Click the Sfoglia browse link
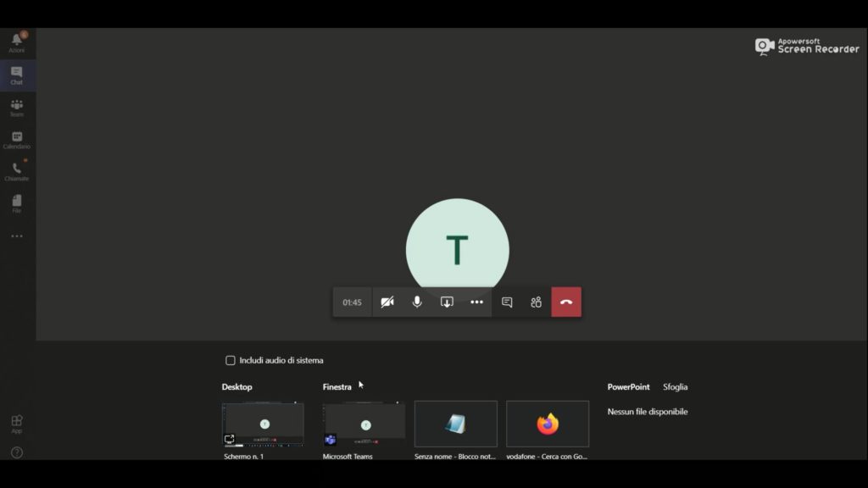The width and height of the screenshot is (868, 488). point(675,386)
